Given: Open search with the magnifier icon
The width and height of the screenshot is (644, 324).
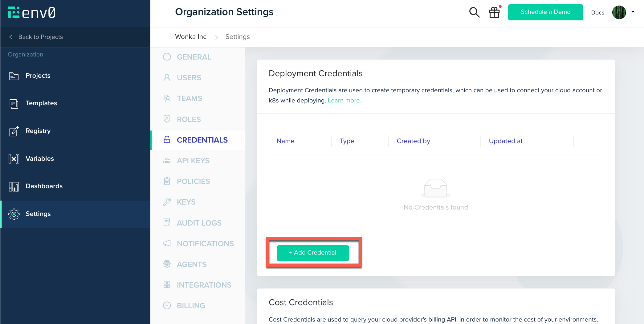Looking at the screenshot, I should (474, 12).
